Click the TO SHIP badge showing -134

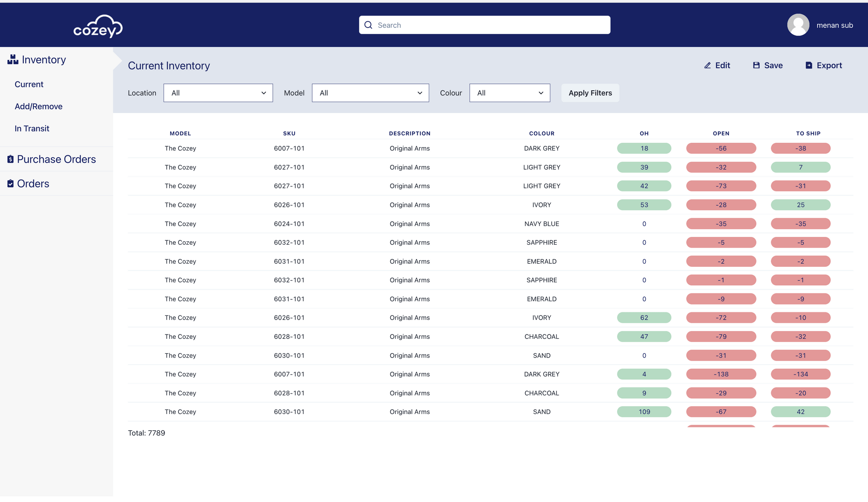click(801, 374)
